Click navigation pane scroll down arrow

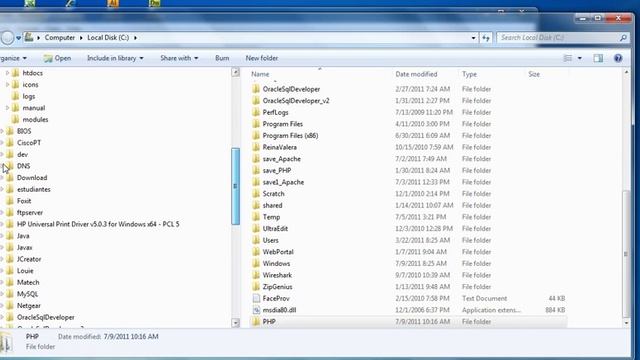pyautogui.click(x=236, y=323)
